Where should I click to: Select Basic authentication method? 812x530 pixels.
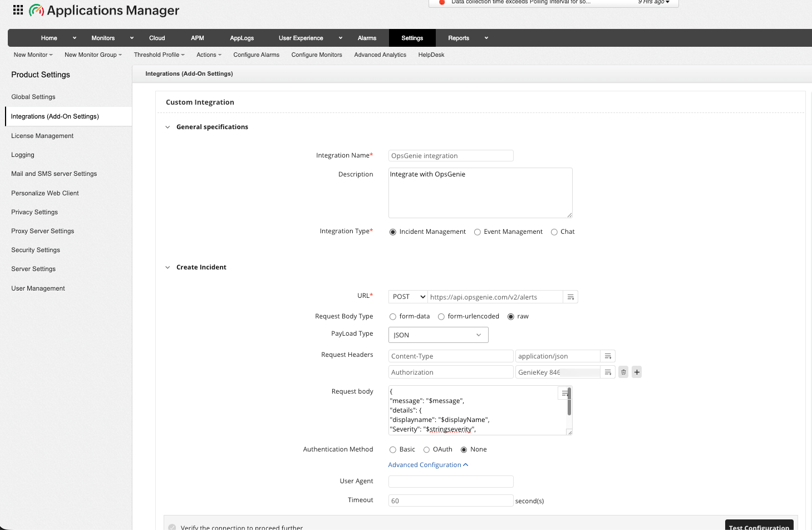pos(393,450)
